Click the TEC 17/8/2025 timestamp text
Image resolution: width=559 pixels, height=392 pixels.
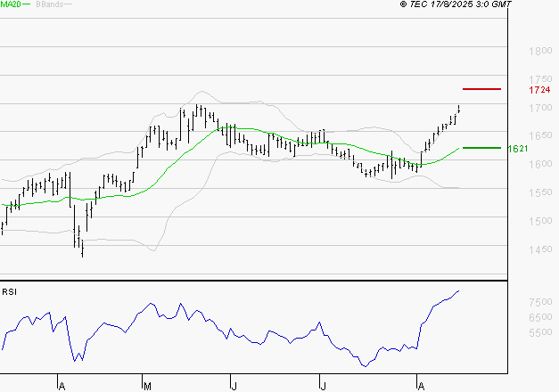click(x=456, y=4)
